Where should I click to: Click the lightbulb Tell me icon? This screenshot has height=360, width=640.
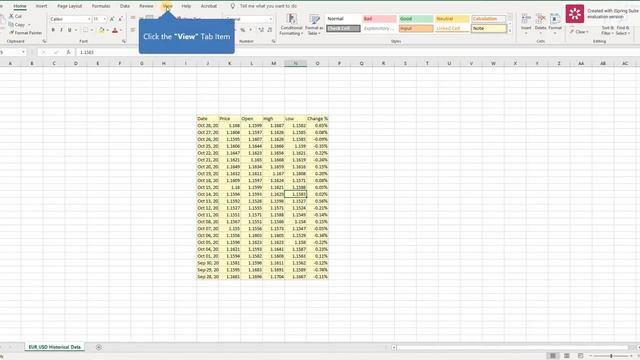[233, 6]
